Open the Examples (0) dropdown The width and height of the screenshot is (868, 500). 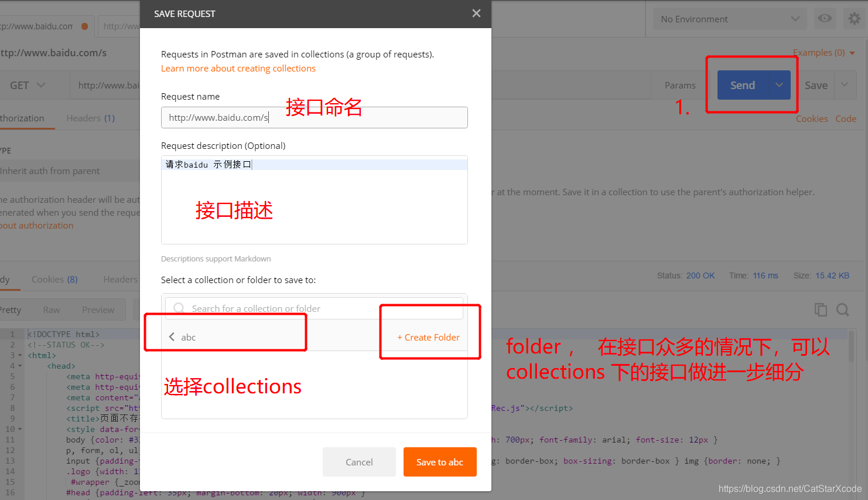[823, 53]
